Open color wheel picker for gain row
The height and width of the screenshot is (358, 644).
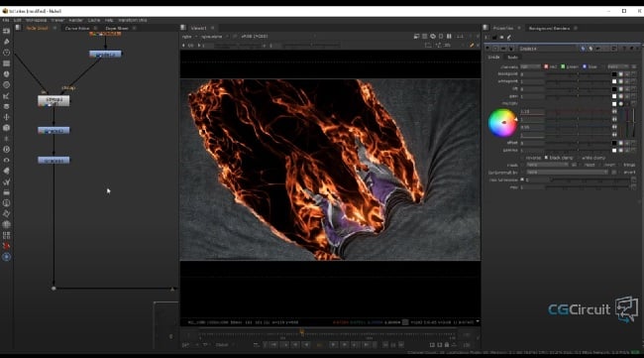click(x=620, y=96)
